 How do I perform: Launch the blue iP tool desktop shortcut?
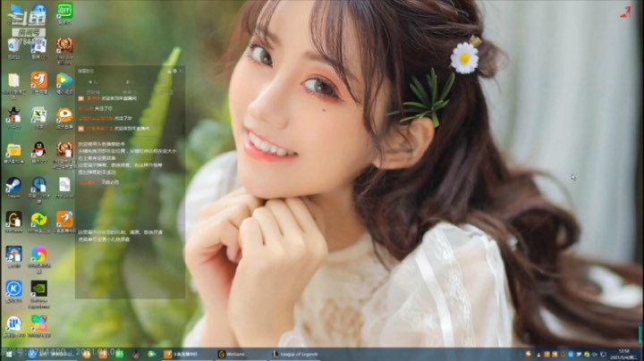pyautogui.click(x=13, y=326)
